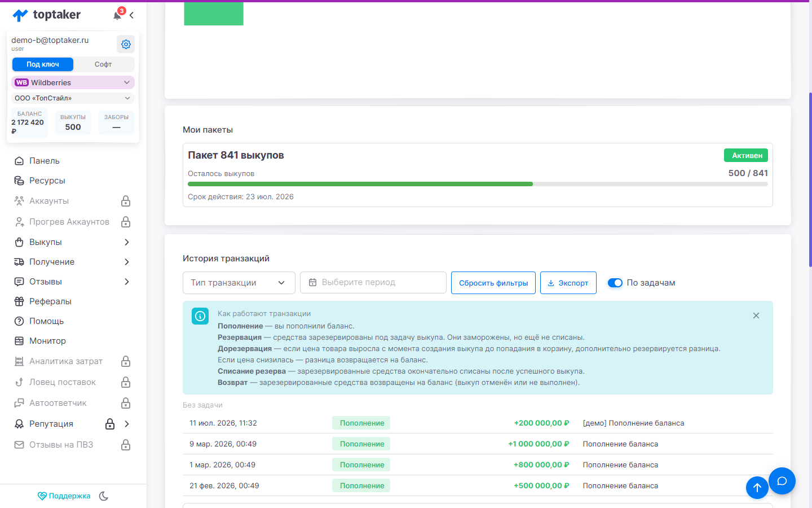Expand the Выкупы submenu chevron
Screen dimensions: 812x508
[x=127, y=242]
